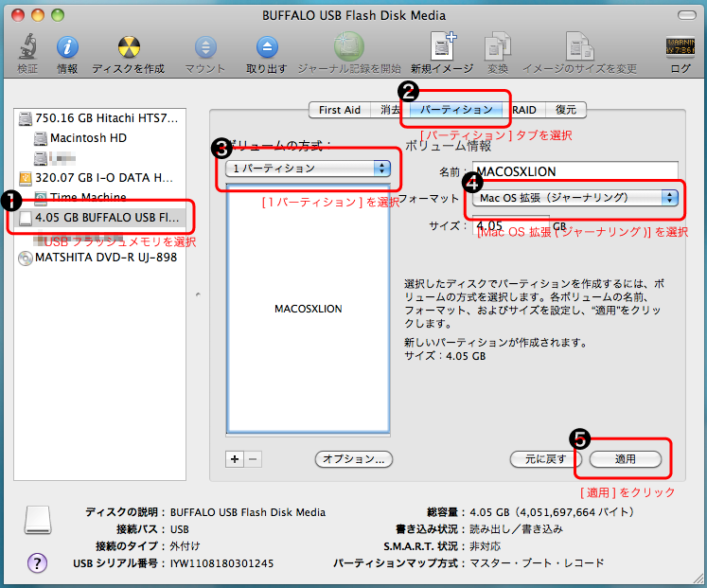Select MATSHITA DVD-R UJ-898 row
Image resolution: width=707 pixels, height=588 pixels.
click(99, 258)
